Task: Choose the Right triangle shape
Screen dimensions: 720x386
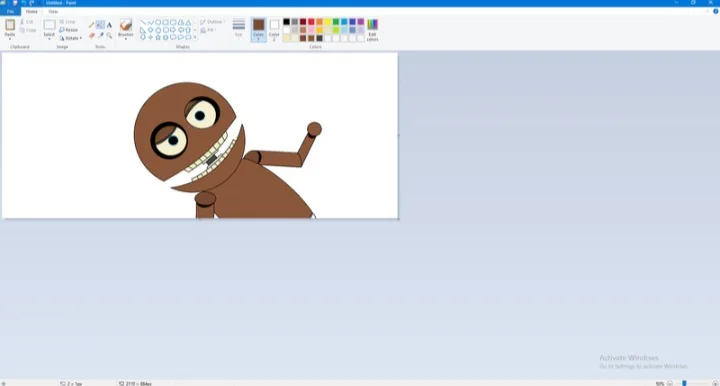Action: pos(143,30)
